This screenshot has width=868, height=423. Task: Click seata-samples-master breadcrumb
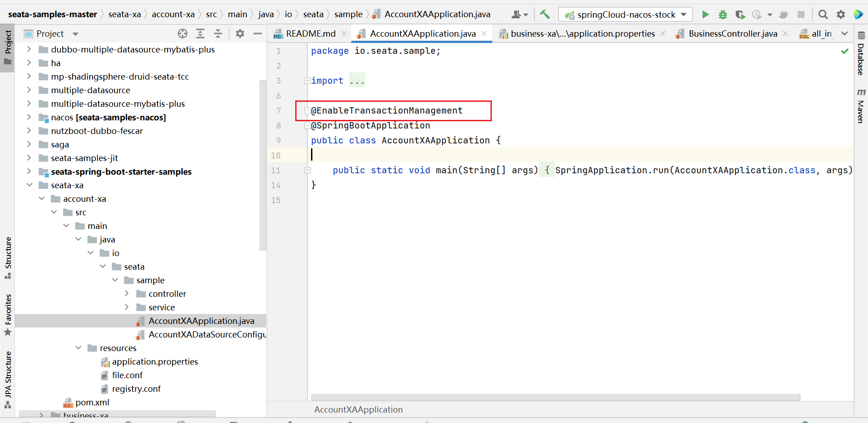pyautogui.click(x=52, y=14)
